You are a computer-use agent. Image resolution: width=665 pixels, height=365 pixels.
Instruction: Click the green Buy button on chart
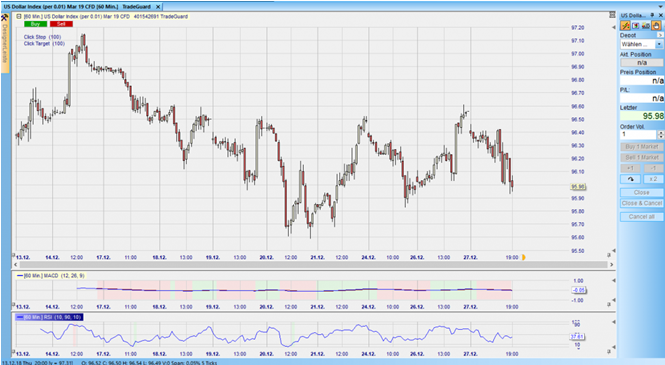coord(36,24)
